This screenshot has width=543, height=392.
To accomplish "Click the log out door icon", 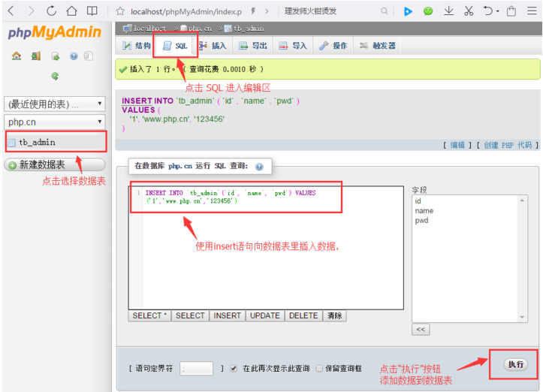I will pos(36,56).
